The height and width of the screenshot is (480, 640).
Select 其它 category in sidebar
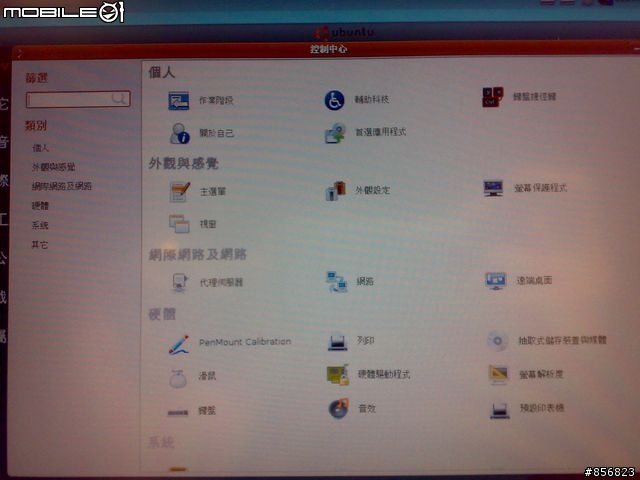pos(40,244)
